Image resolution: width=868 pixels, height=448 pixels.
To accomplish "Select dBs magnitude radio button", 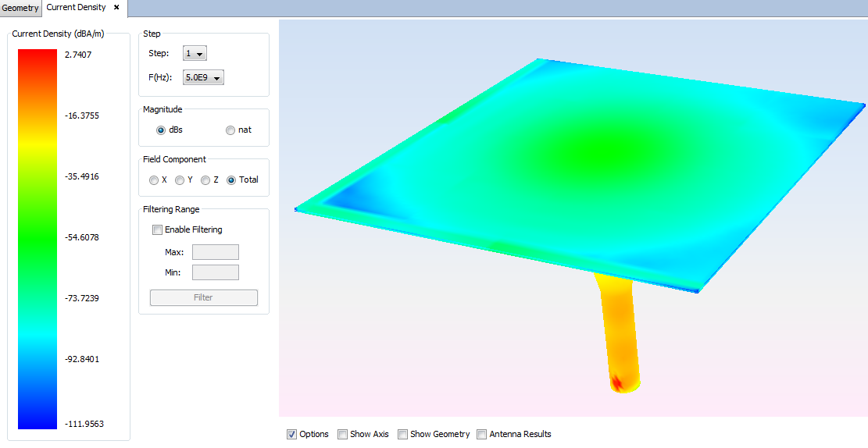I will pyautogui.click(x=162, y=130).
